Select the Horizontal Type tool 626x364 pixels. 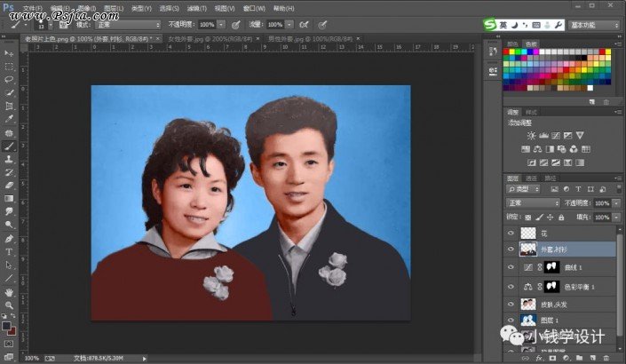click(x=9, y=252)
